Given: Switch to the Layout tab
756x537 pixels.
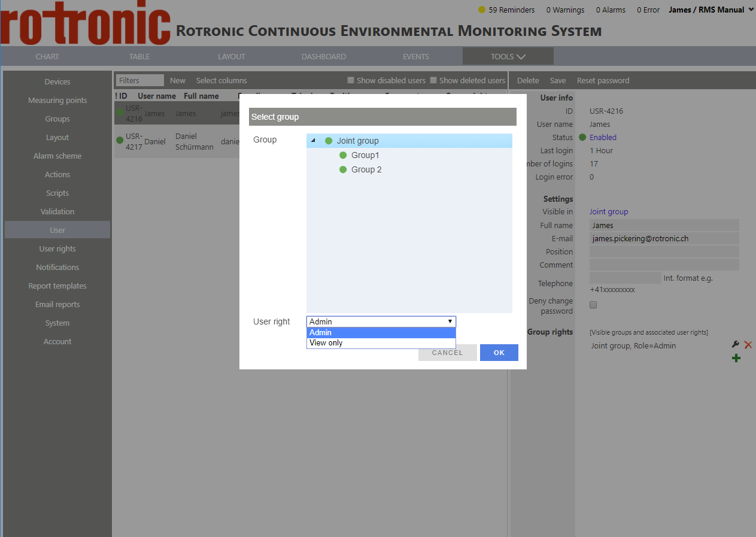Looking at the screenshot, I should click(232, 56).
